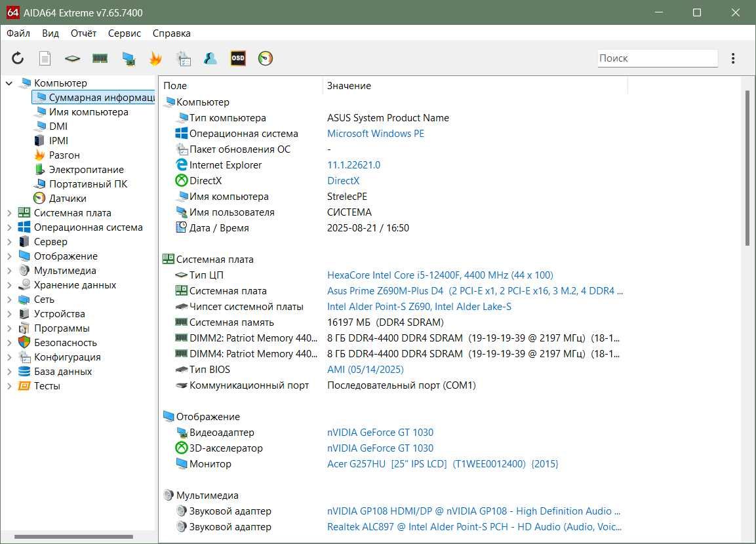Select IPMI server icon in tree
756x544 pixels.
39,140
